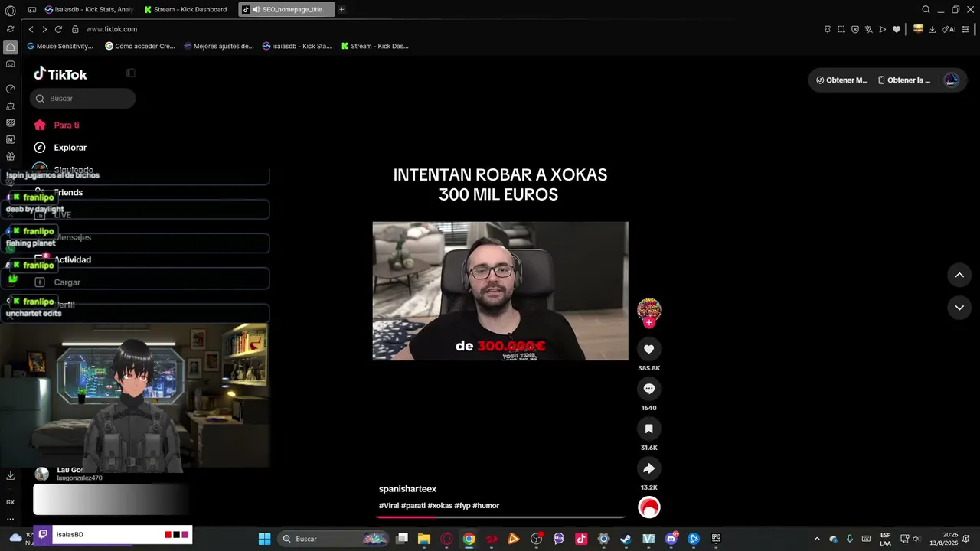Open the GX Corner gamepad sidebar icon
This screenshot has height=551, width=980.
coord(10,64)
